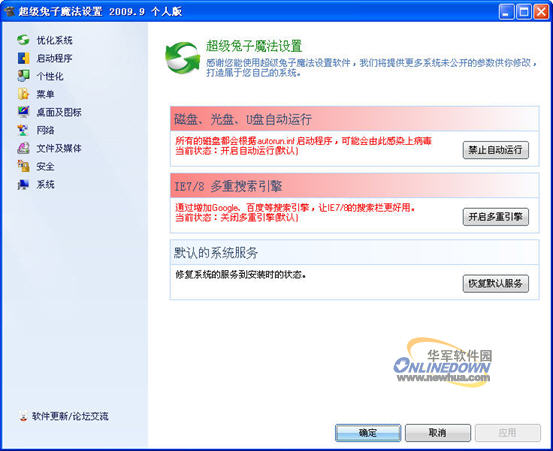Click the 取消 cancel button
This screenshot has width=553, height=451.
pyautogui.click(x=438, y=433)
